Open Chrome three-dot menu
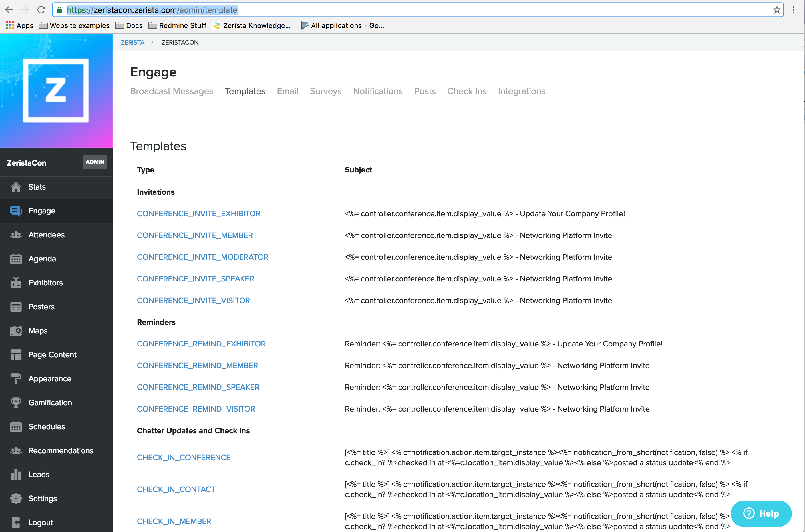Screen dimensions: 805x532 coord(794,10)
